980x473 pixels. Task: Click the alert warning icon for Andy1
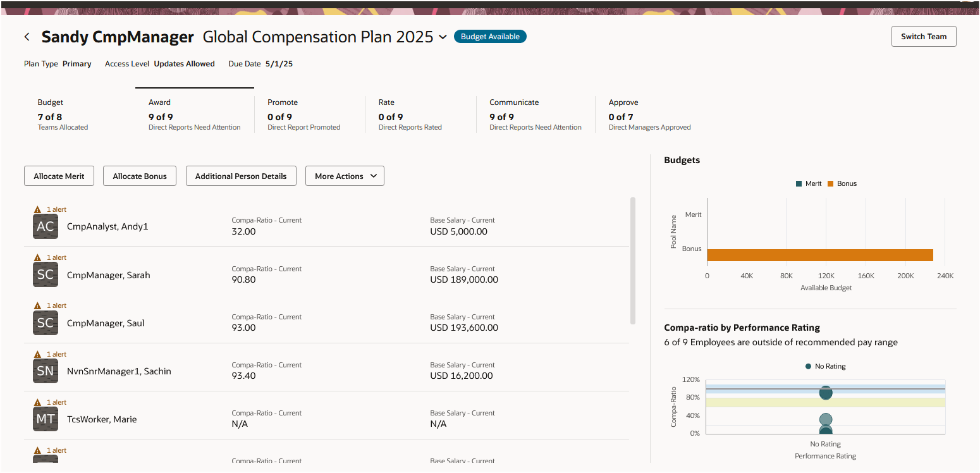[37, 209]
